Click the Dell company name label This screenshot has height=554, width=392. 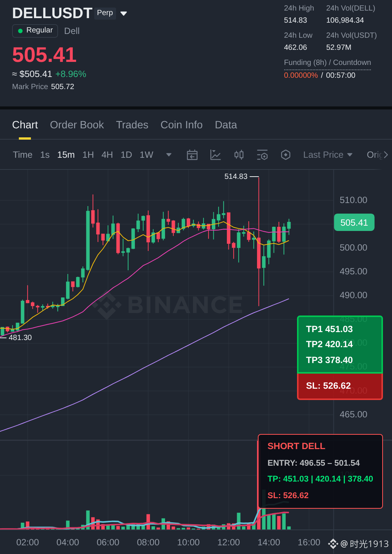coord(72,31)
